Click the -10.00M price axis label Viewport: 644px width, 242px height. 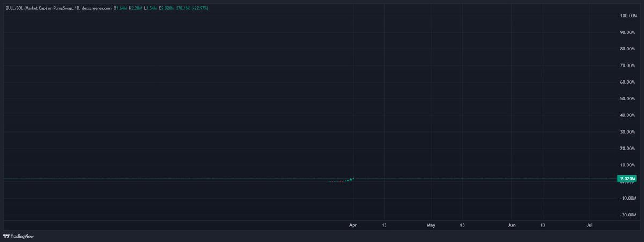[628, 199]
